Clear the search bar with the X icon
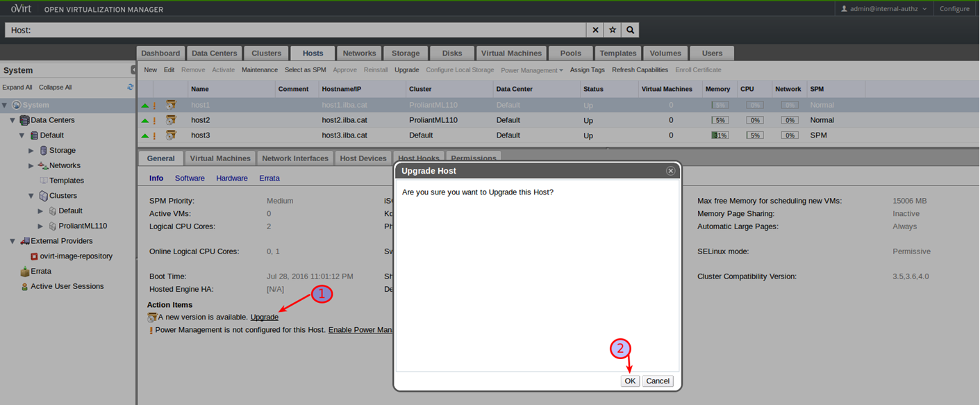Screen dimensions: 980x405 pyautogui.click(x=595, y=30)
